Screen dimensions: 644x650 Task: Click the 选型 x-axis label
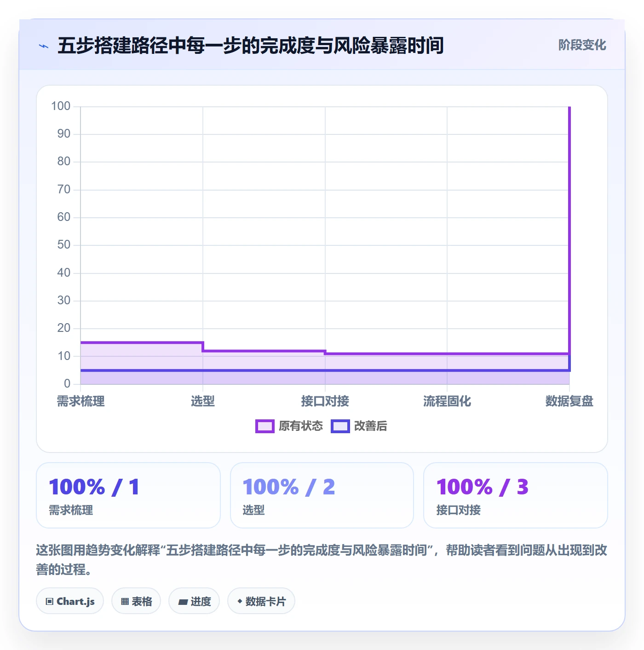[x=203, y=401]
